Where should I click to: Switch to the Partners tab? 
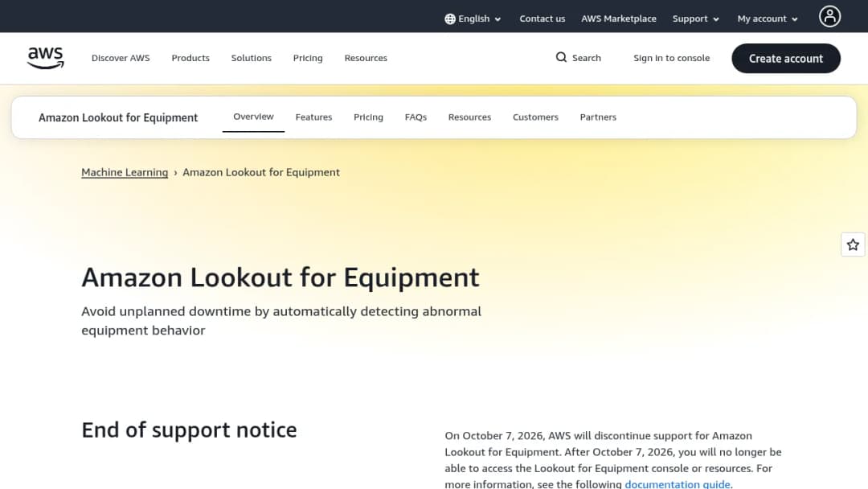pos(598,117)
